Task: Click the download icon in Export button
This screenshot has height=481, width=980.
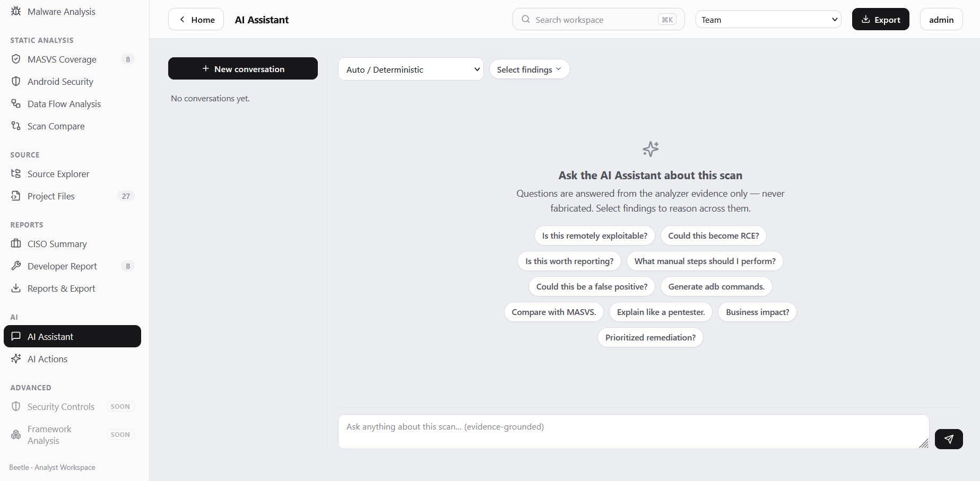Action: (x=866, y=19)
